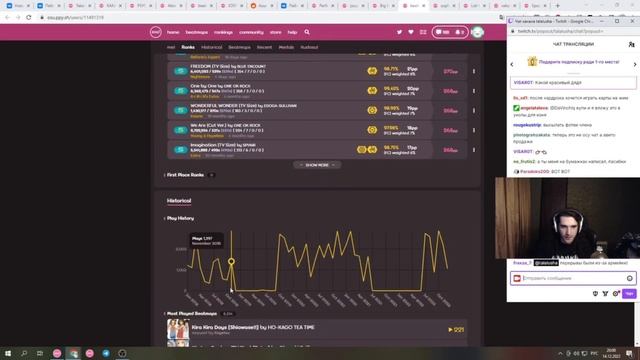The height and width of the screenshot is (360, 640).
Task: Open the chat messages icon in osu! header
Action: (x=443, y=32)
